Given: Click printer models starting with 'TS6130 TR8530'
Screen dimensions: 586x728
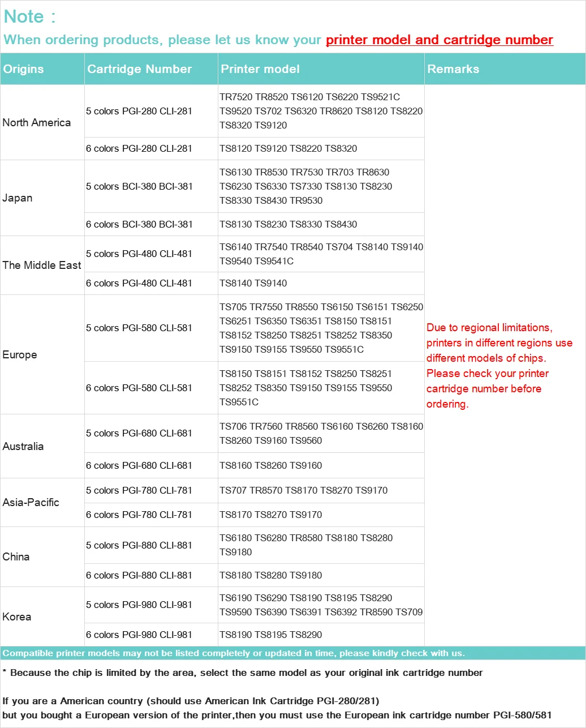Looking at the screenshot, I should [x=321, y=186].
